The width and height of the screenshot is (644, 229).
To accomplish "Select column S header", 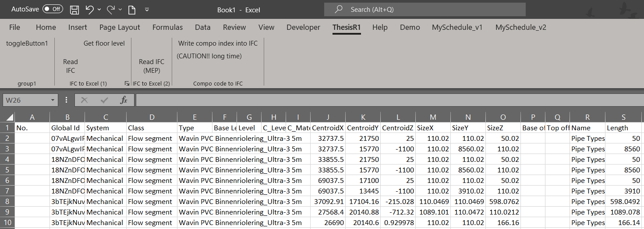I will (x=623, y=117).
